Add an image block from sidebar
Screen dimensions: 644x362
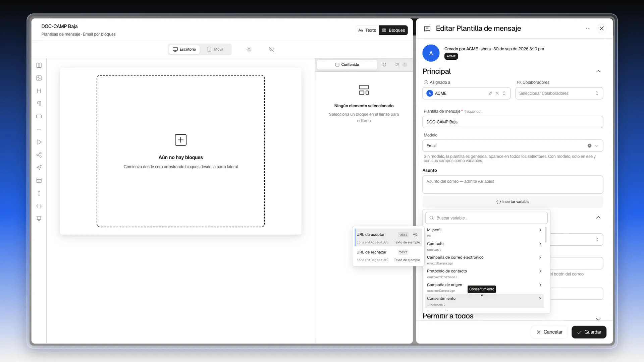39,78
